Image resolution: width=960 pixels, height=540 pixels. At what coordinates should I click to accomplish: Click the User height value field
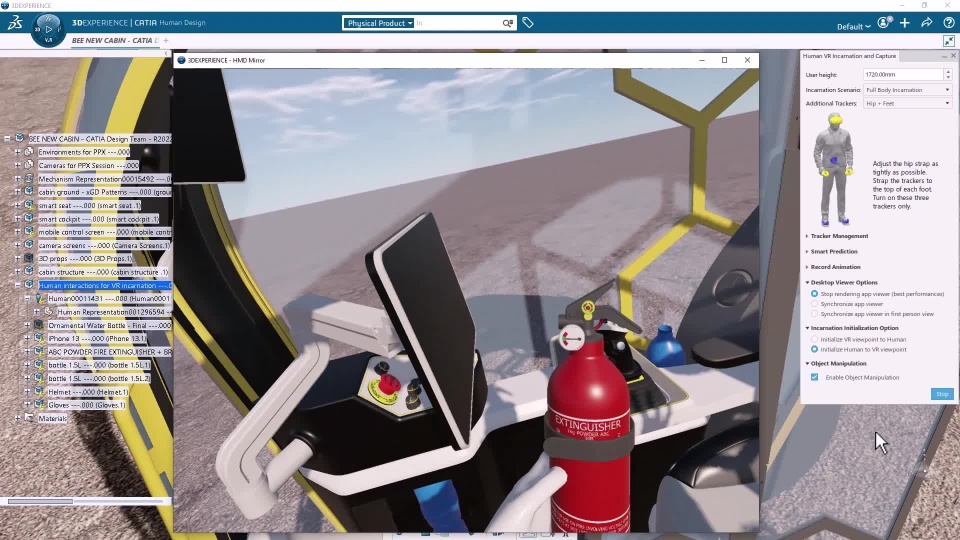pos(903,75)
